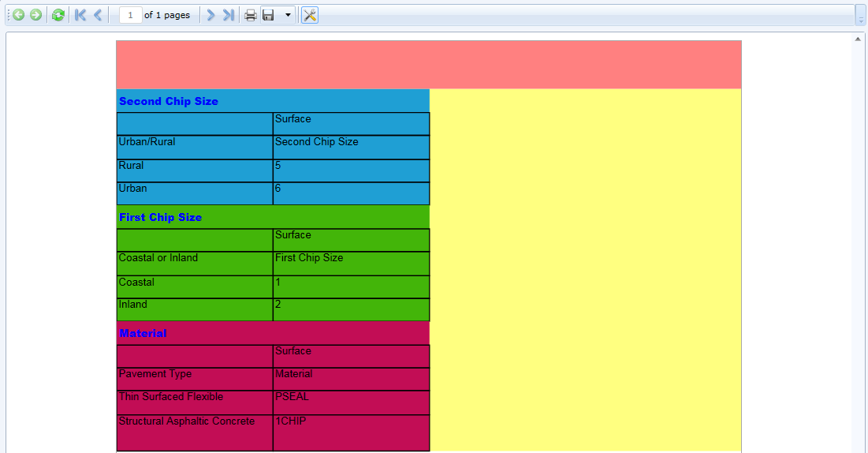The height and width of the screenshot is (453, 868).
Task: Go to the previous page
Action: [98, 15]
